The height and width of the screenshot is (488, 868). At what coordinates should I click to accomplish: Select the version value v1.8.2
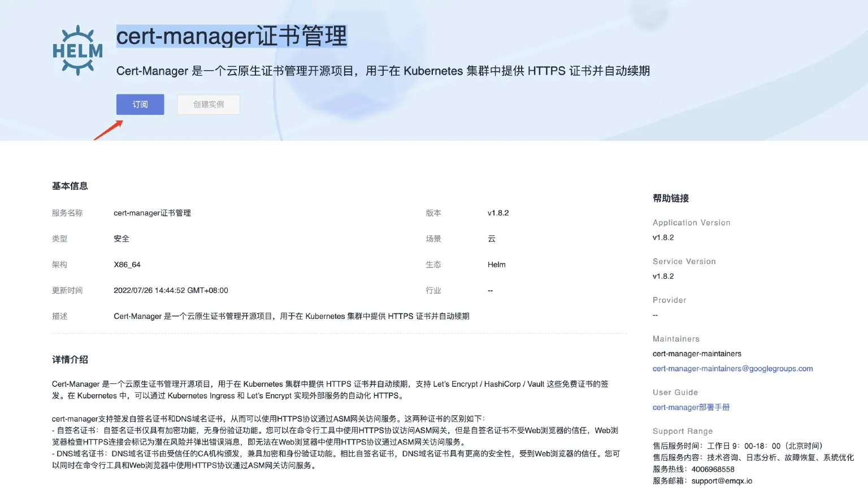[498, 213]
